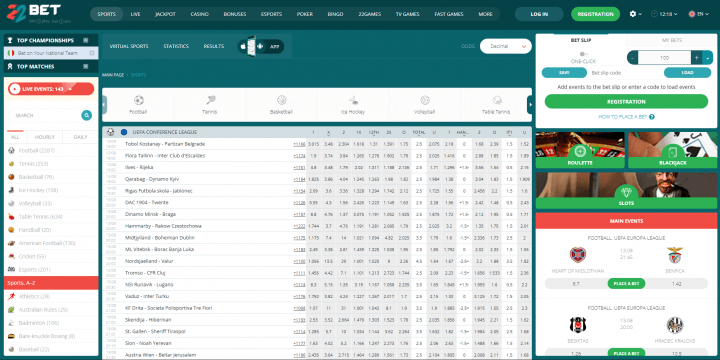Decrease bet stake with minus button
Screen dimensions: 720x360
pos(632,58)
